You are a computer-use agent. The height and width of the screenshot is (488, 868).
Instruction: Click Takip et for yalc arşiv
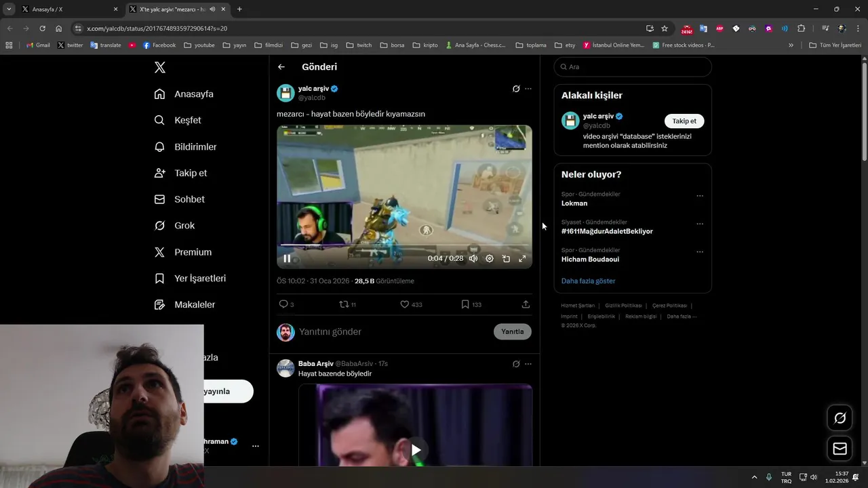click(x=684, y=121)
